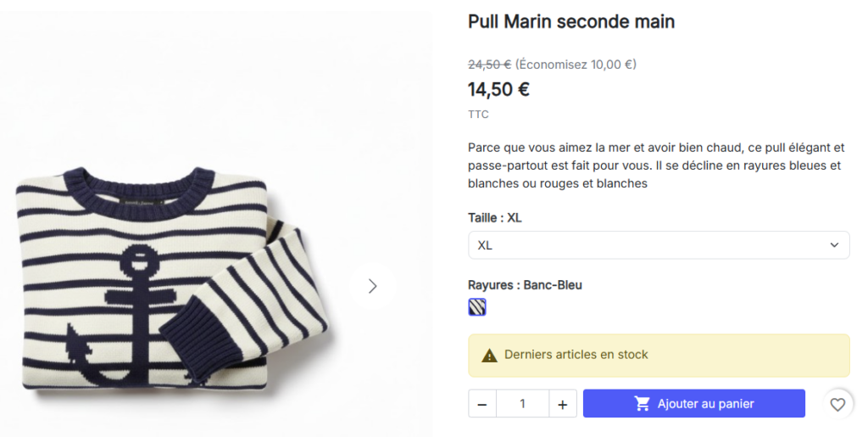Screen dimensions: 868x437
Task: Click the Rayures : Banc-Bleu label
Action: pos(525,285)
